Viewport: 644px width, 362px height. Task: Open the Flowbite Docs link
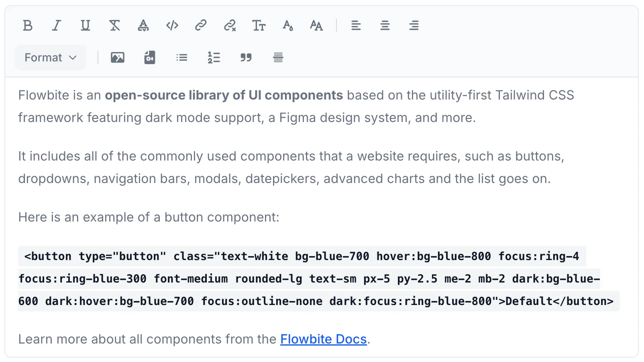click(x=323, y=339)
